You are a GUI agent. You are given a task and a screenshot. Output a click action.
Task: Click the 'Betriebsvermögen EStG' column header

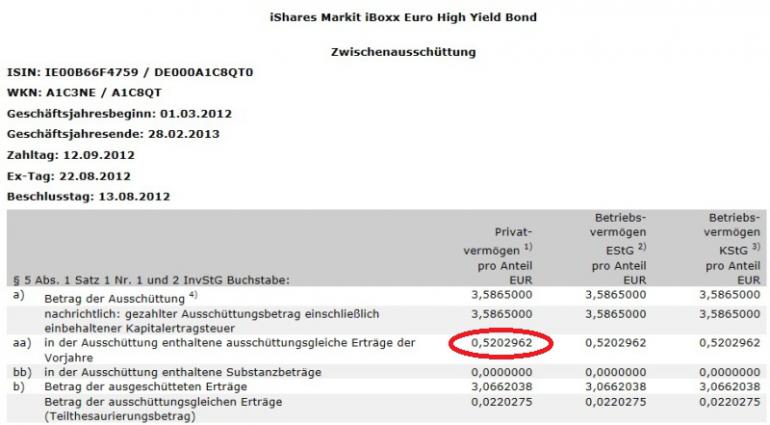point(618,249)
